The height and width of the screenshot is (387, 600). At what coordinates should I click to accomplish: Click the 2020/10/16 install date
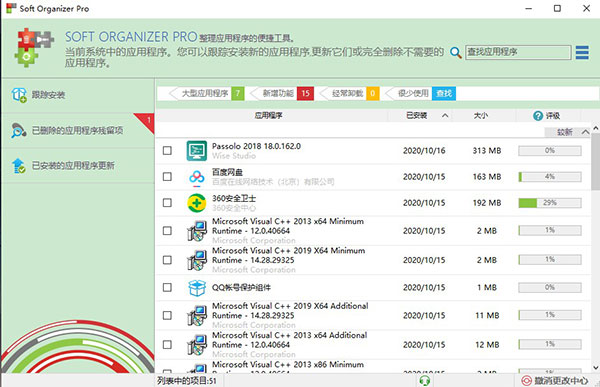(x=424, y=150)
